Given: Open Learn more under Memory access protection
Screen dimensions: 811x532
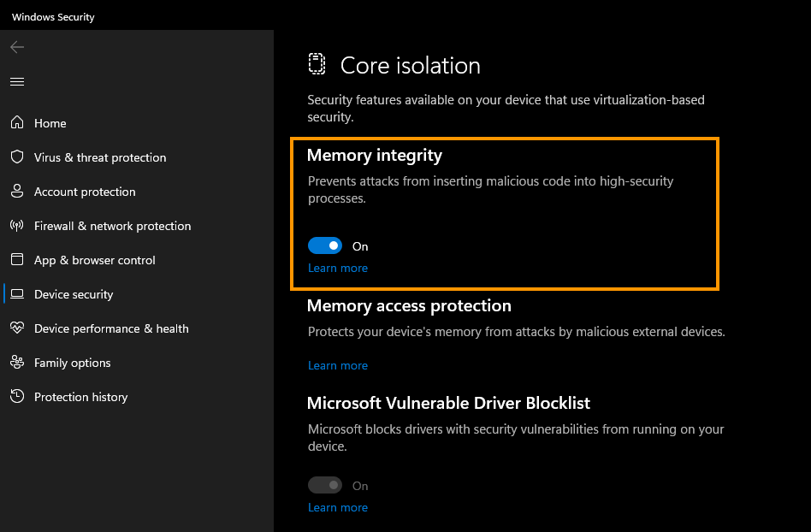Looking at the screenshot, I should pos(338,365).
